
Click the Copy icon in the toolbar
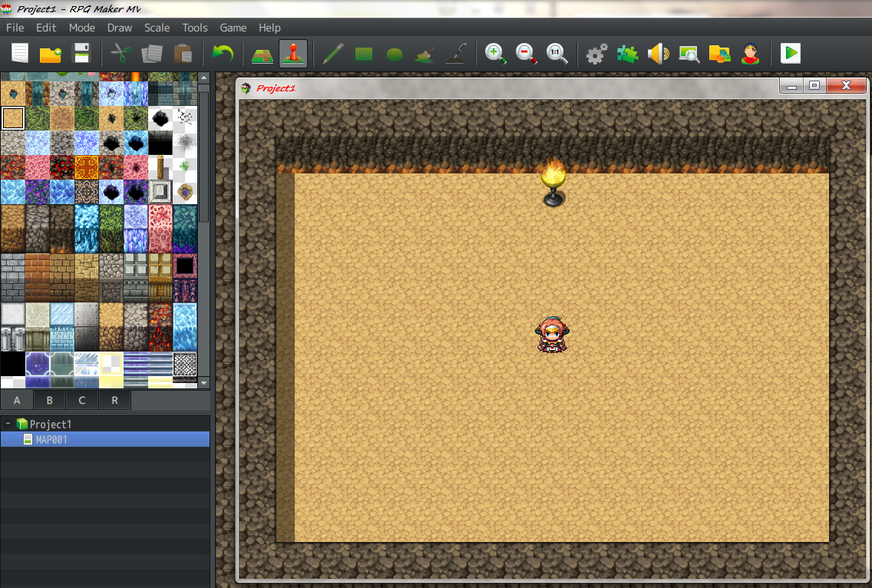click(x=152, y=54)
